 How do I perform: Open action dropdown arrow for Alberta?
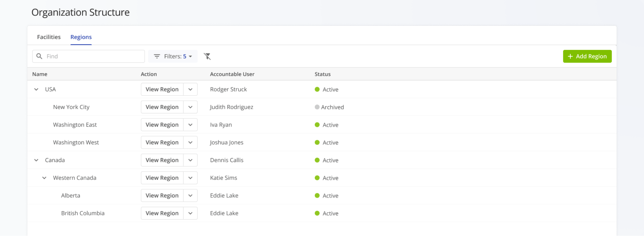190,195
